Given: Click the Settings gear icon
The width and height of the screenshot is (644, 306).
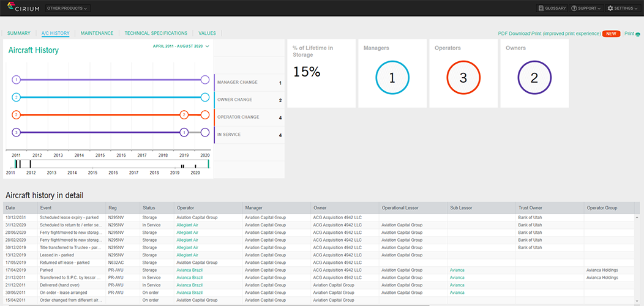Looking at the screenshot, I should pyautogui.click(x=610, y=8).
